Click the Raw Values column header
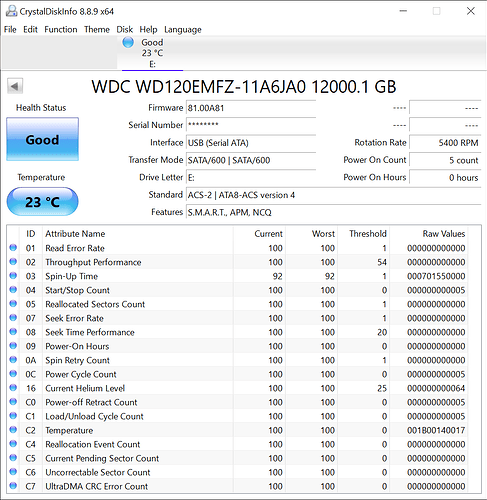The image size is (487, 500). (x=444, y=234)
